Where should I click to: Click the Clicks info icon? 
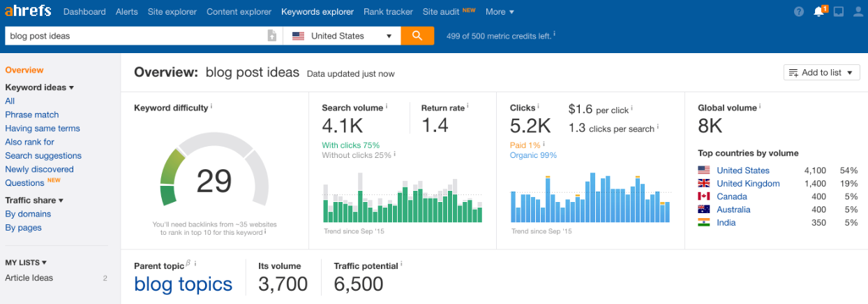539,106
